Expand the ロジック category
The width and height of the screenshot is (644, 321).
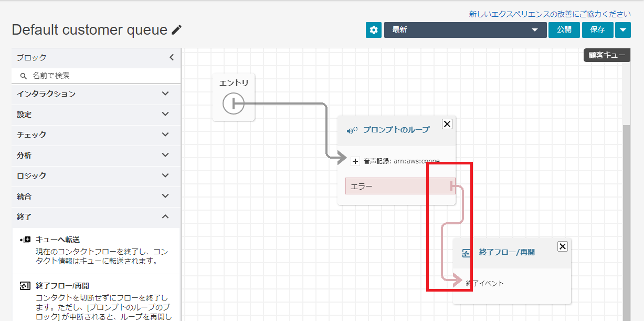pyautogui.click(x=96, y=176)
